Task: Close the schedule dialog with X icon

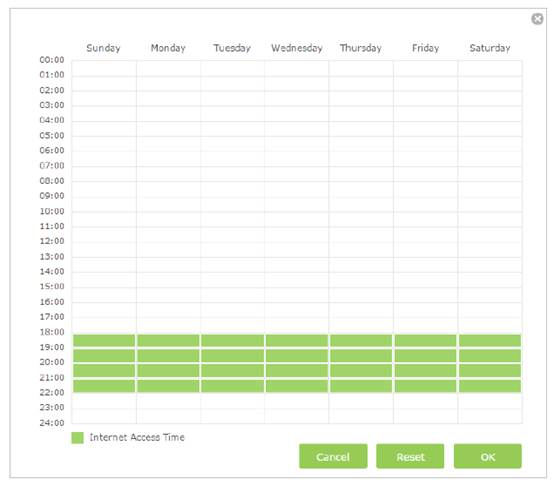Action: pos(537,19)
